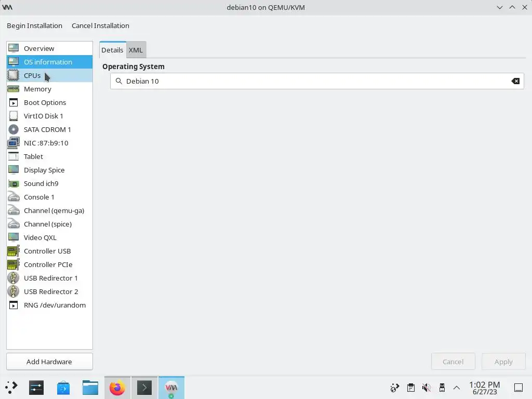Open the system settings taskbar icon

tap(36, 388)
